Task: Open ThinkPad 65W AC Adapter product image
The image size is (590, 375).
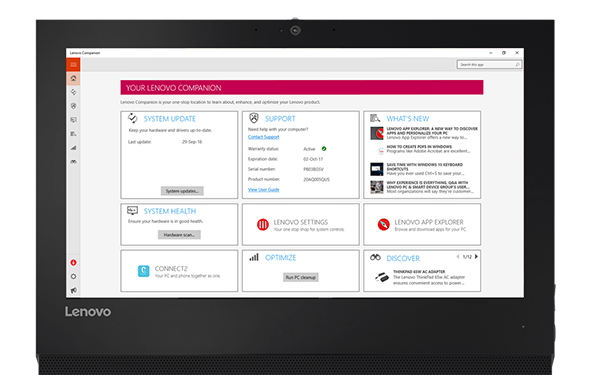Action: coord(382,278)
